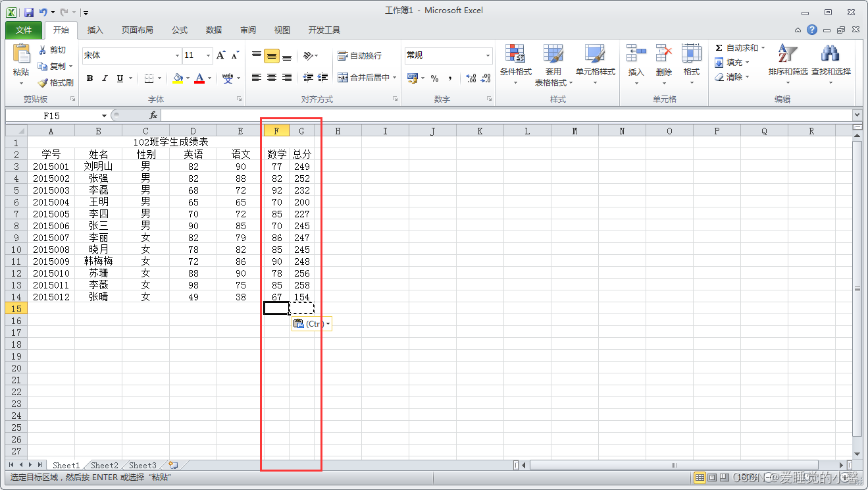Image resolution: width=868 pixels, height=490 pixels.
Task: Click the text orientation icon
Action: [308, 55]
